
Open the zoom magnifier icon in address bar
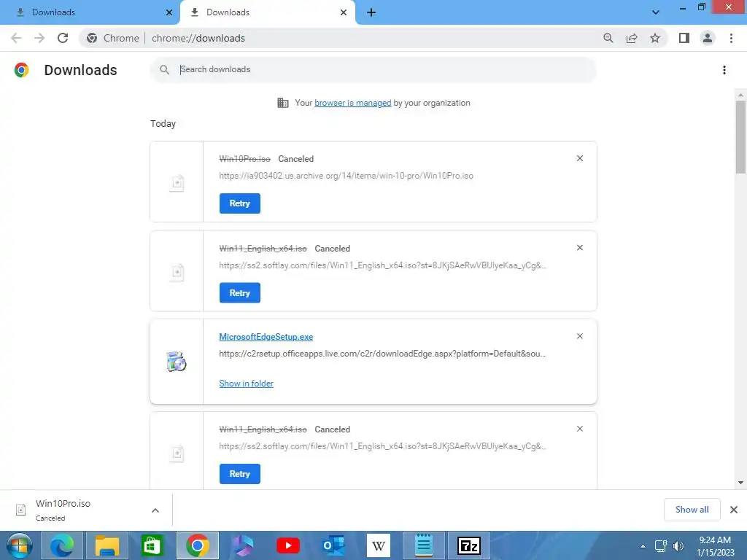[x=608, y=38]
